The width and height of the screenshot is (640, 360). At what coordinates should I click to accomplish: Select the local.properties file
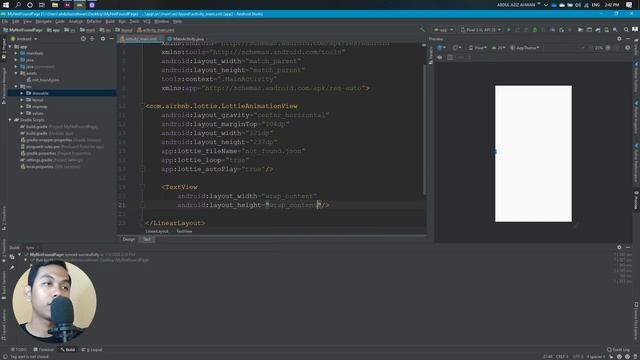coord(50,167)
